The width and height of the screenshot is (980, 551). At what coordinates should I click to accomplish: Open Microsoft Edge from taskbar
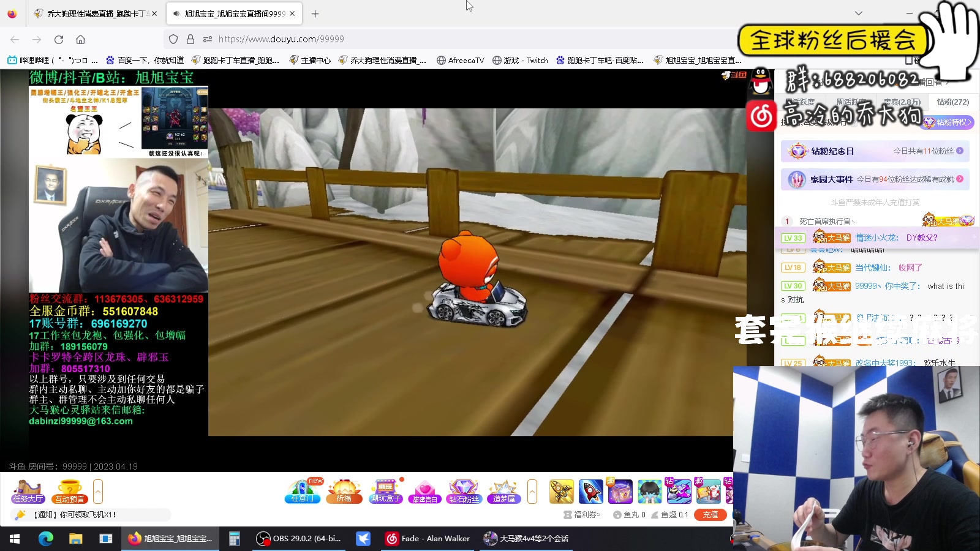click(x=46, y=539)
